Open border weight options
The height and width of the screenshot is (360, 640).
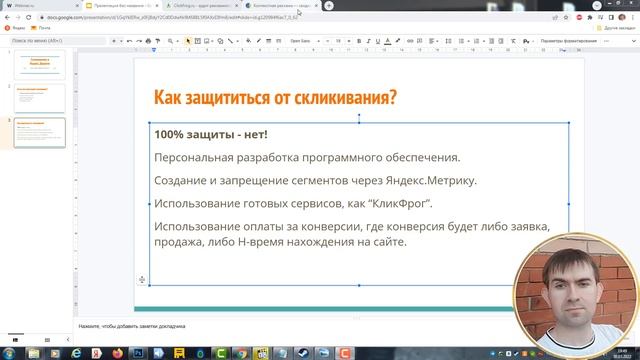pyautogui.click(x=269, y=41)
